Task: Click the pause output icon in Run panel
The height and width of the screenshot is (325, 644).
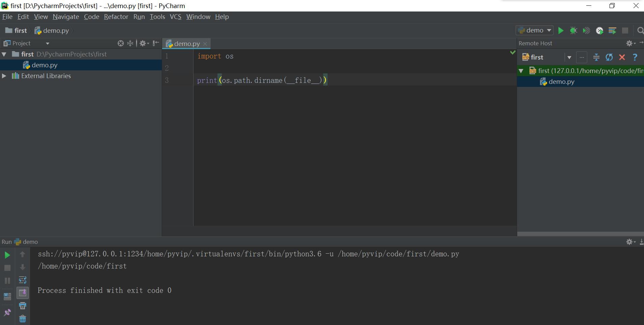Action: click(x=7, y=281)
